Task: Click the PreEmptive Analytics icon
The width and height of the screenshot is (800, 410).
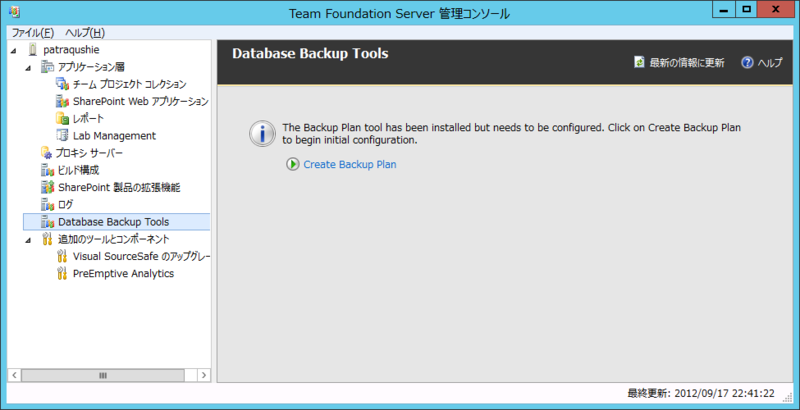Action: (62, 273)
